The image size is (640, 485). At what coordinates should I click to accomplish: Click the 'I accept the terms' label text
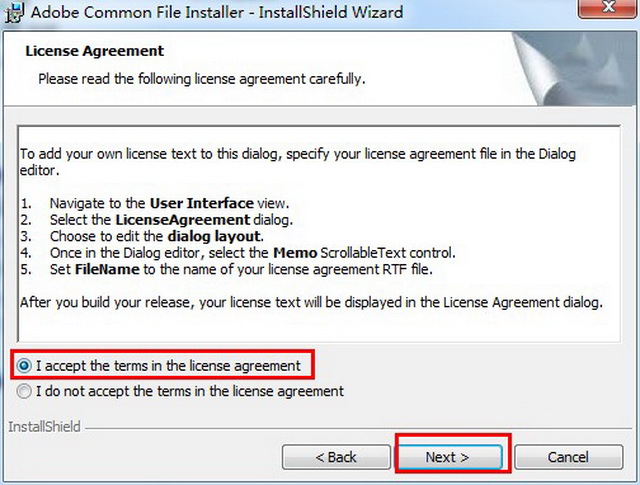point(168,366)
